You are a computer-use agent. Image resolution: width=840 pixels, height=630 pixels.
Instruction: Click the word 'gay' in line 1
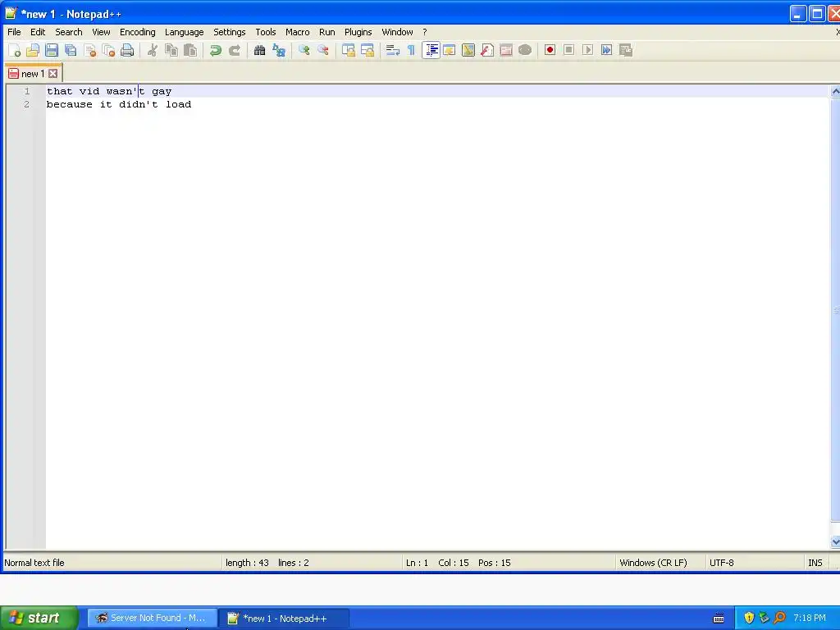pyautogui.click(x=162, y=92)
